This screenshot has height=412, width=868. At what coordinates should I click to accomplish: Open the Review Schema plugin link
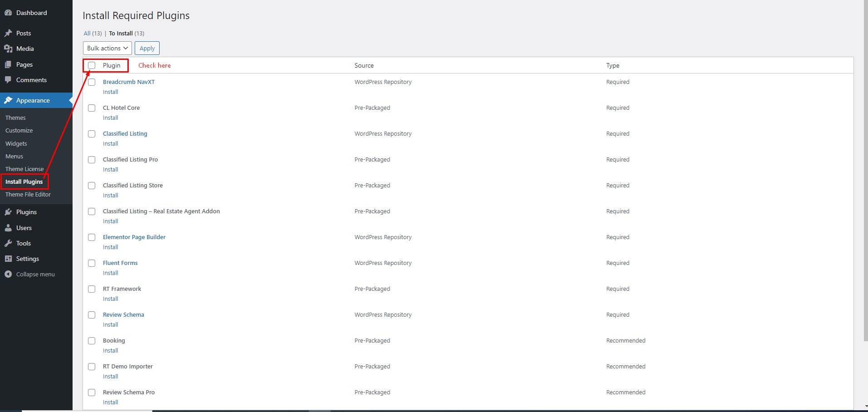point(123,314)
